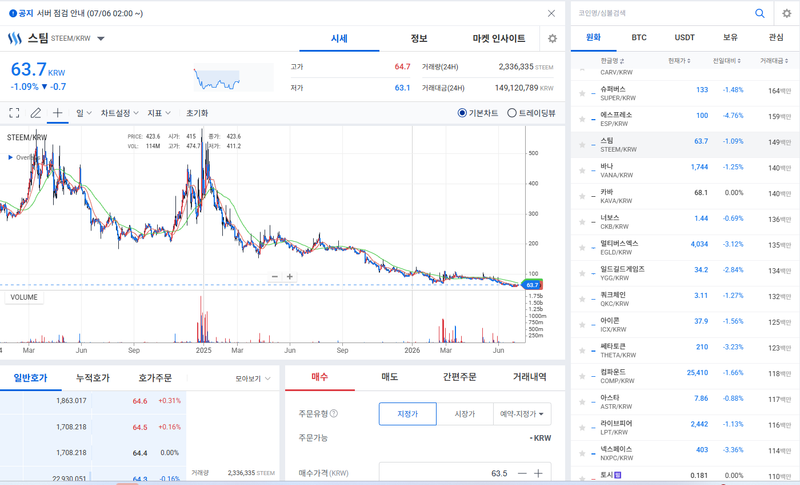
Task: Click the 초기화 reset button
Action: 197,113
